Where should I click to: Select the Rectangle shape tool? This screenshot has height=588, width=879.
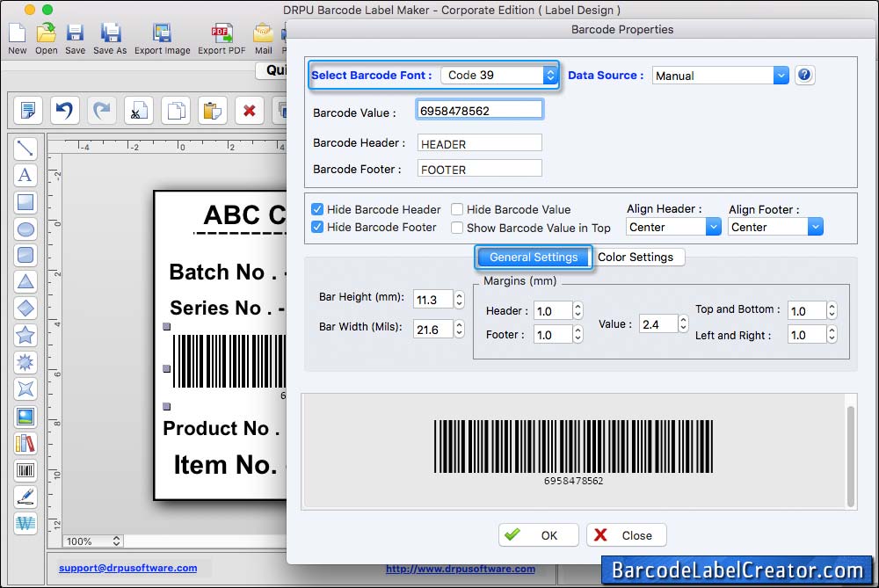coord(25,202)
